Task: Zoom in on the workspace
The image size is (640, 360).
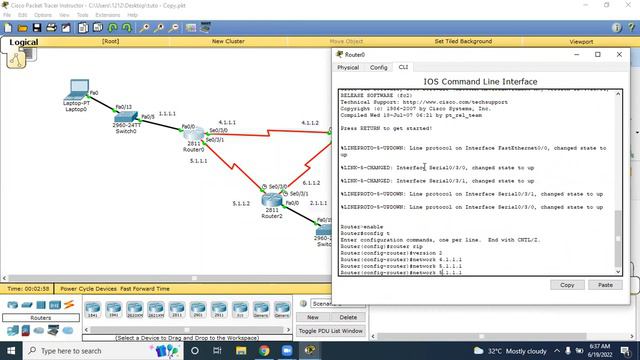Action: 144,28
